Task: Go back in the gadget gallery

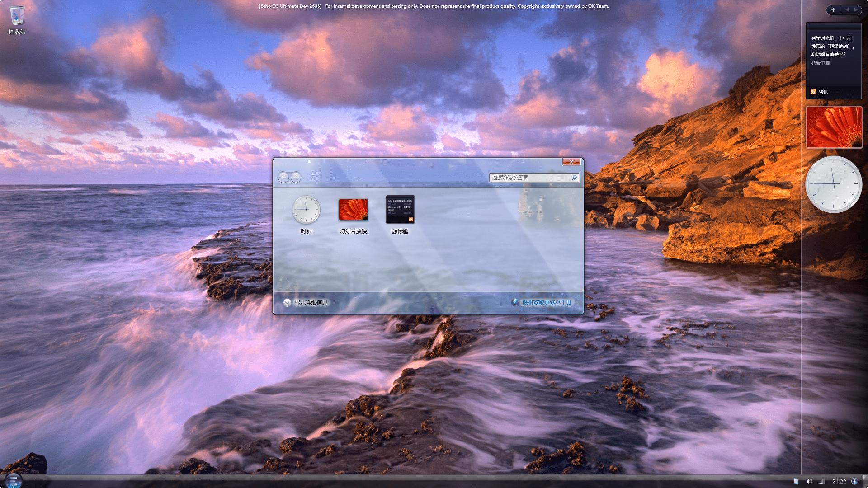Action: [x=283, y=178]
